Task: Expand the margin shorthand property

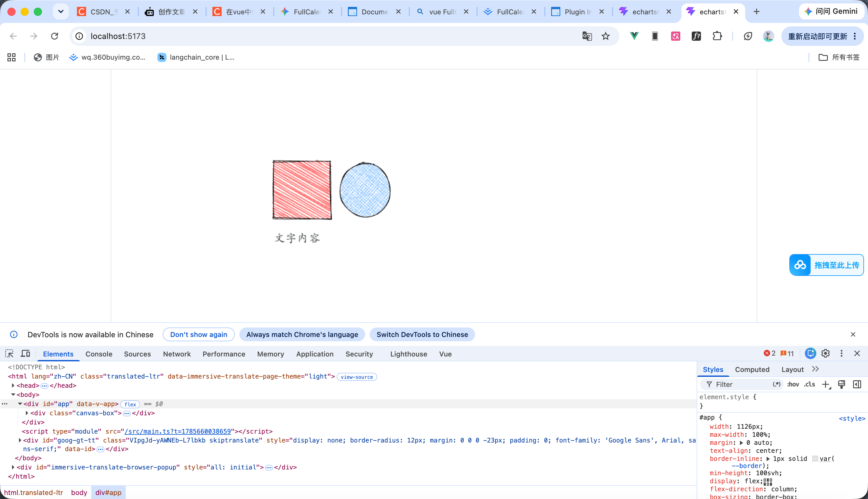Action: tap(741, 443)
